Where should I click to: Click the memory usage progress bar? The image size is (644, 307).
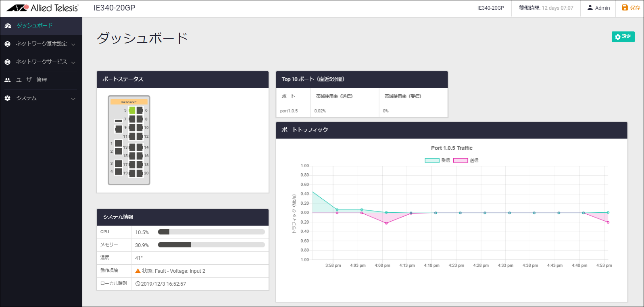[211, 245]
